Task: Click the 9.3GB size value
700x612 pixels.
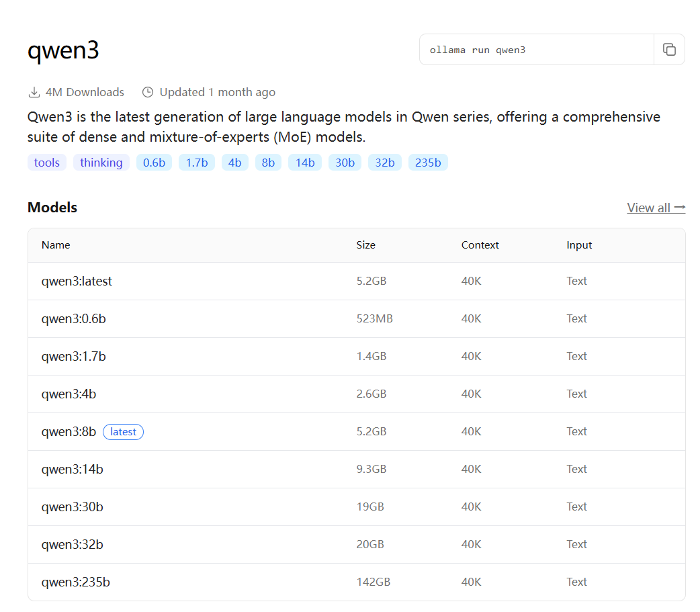Action: pos(371,469)
